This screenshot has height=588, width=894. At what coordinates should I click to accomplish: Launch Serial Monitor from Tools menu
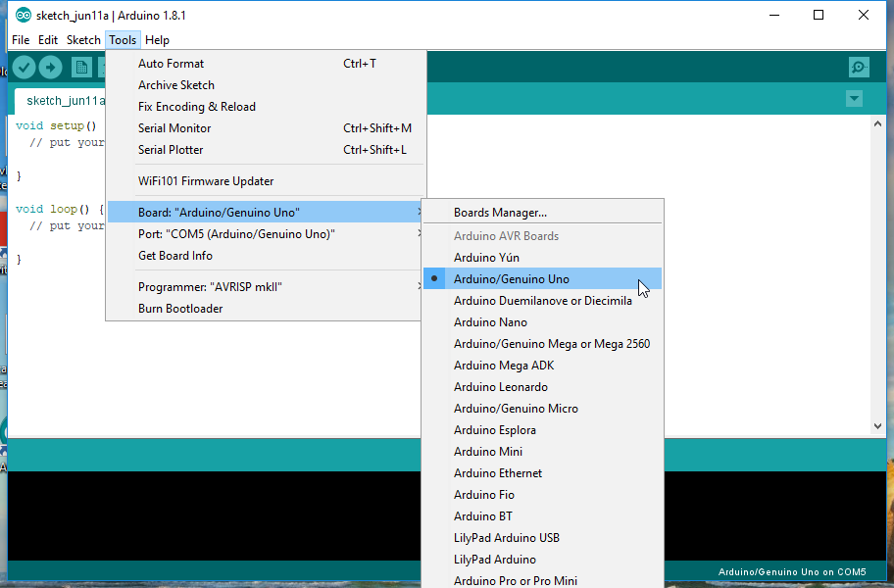[266, 128]
